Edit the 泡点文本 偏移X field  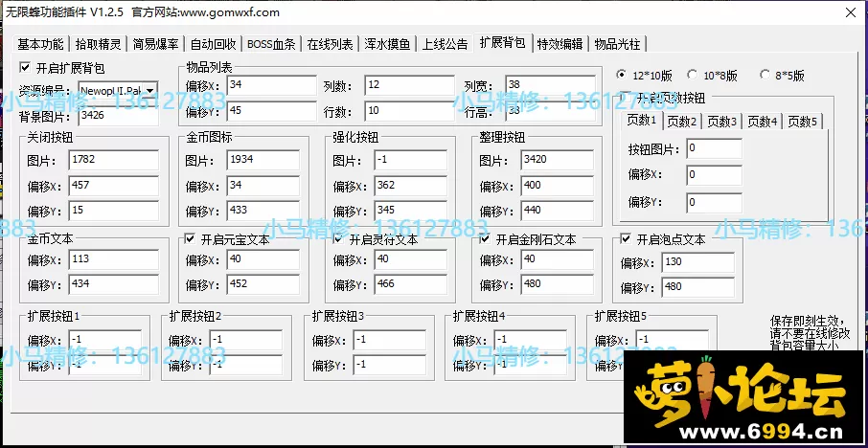click(698, 262)
